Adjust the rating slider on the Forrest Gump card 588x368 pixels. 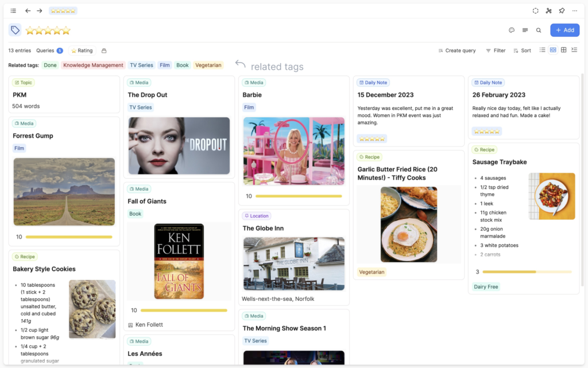(69, 236)
